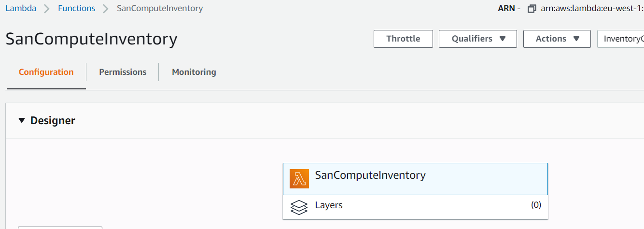Open the Qualifiers dropdown
The width and height of the screenshot is (644, 229).
478,39
